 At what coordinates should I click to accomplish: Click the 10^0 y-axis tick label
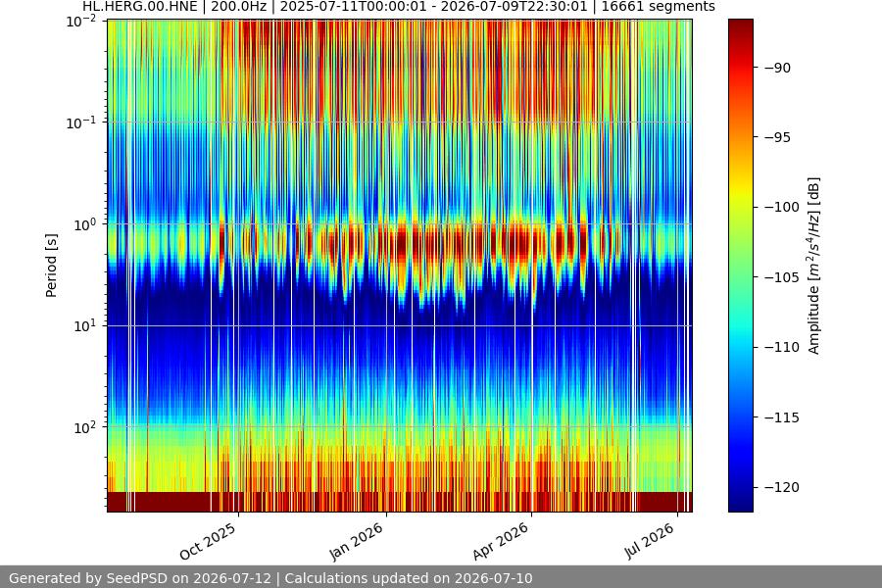(x=84, y=224)
